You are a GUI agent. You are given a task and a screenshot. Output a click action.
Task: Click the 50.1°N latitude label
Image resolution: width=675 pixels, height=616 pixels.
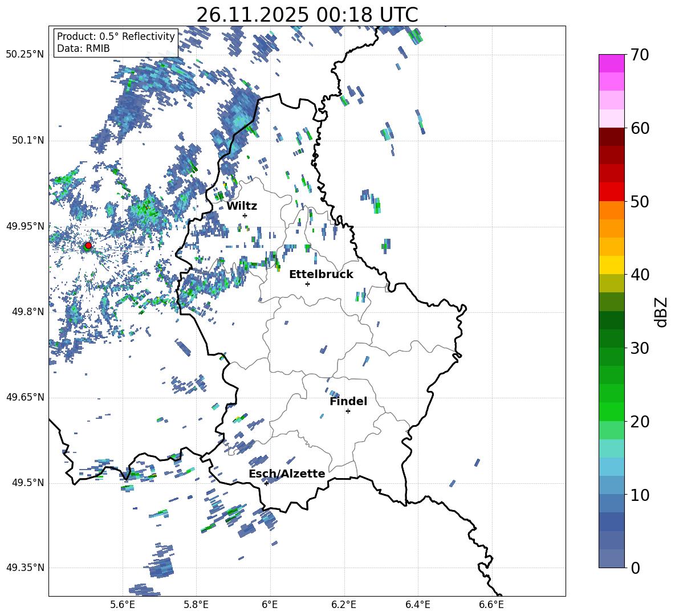28,140
